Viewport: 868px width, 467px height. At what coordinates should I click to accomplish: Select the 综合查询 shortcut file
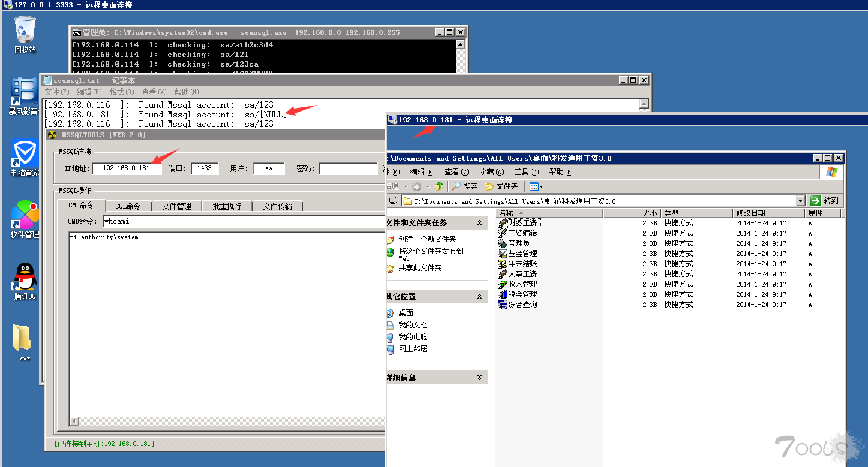click(522, 305)
